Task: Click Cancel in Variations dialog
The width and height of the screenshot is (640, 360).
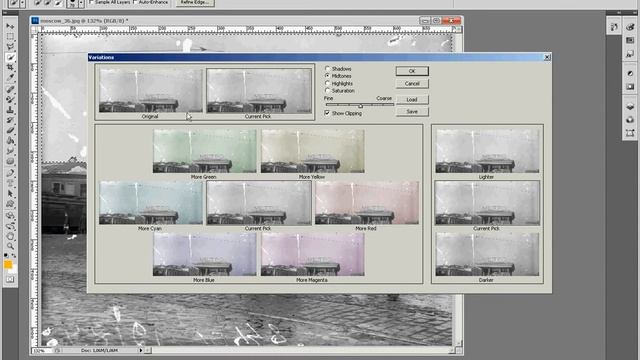Action: pyautogui.click(x=412, y=84)
